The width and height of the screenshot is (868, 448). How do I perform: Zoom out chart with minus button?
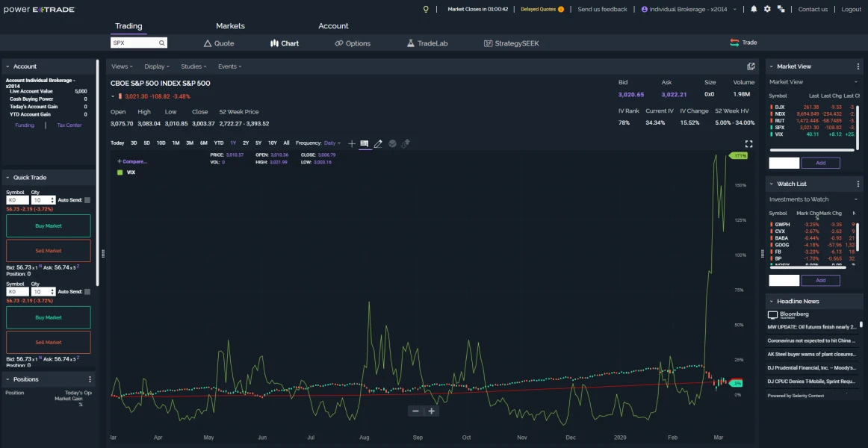tap(416, 411)
